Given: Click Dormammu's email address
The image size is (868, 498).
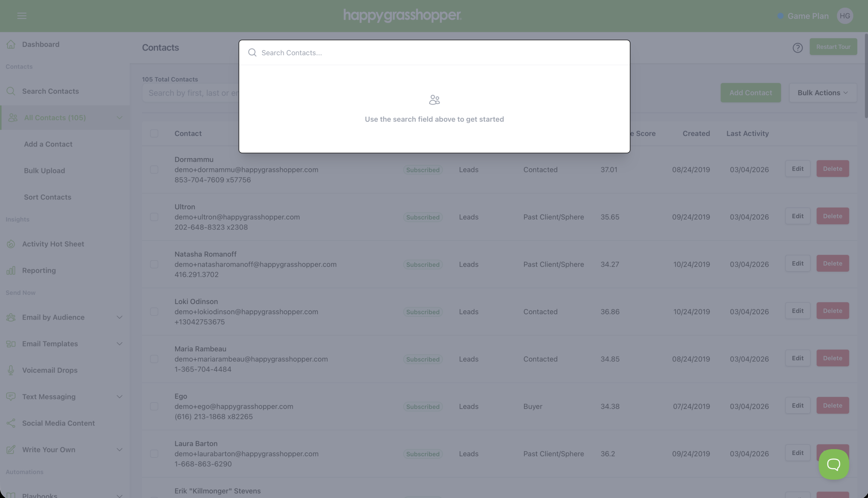Looking at the screenshot, I should [x=246, y=170].
